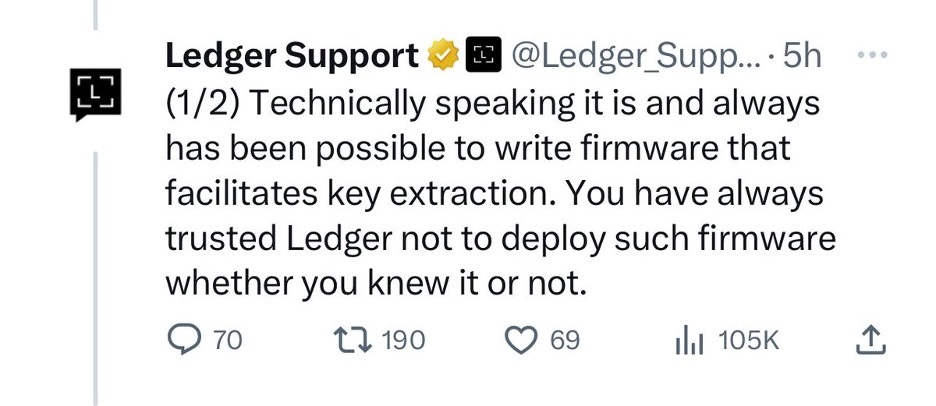Click the retweet count 190
936x406 pixels.
404,341
